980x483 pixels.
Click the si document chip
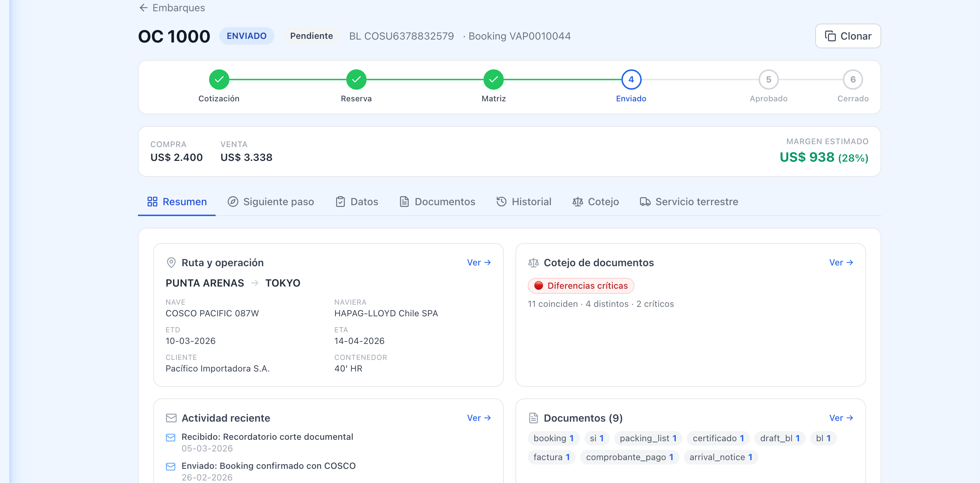click(596, 438)
